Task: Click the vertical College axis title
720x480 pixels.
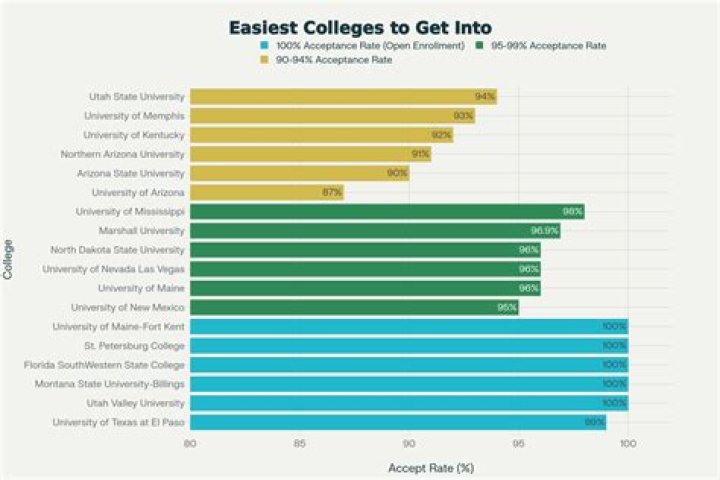Action: pyautogui.click(x=9, y=258)
